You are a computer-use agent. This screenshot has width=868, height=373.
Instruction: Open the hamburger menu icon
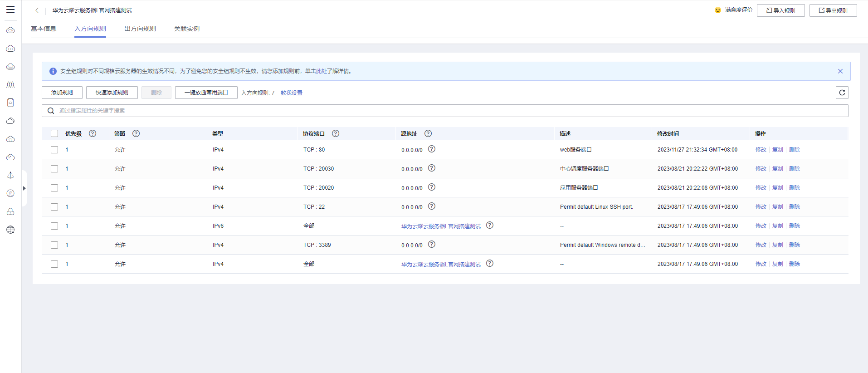[x=10, y=10]
